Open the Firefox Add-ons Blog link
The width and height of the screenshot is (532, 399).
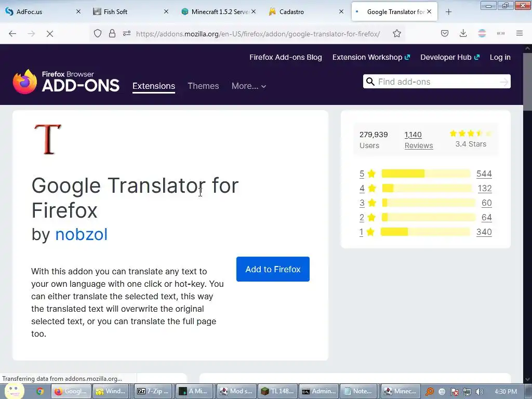pos(286,57)
